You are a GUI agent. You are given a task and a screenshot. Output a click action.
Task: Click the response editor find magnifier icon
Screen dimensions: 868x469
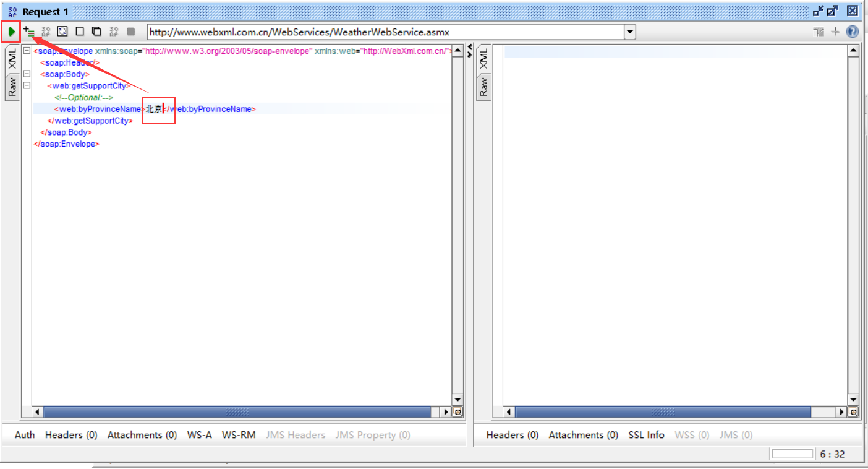tap(854, 411)
